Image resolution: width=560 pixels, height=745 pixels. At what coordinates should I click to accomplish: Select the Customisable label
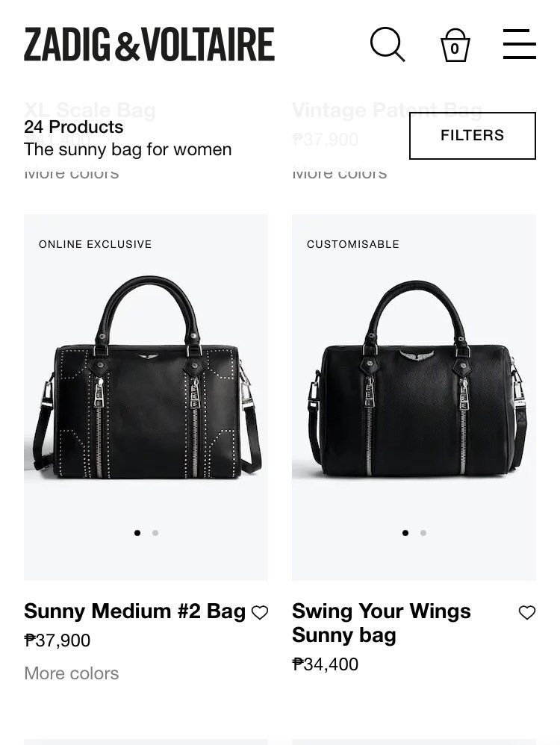(353, 244)
